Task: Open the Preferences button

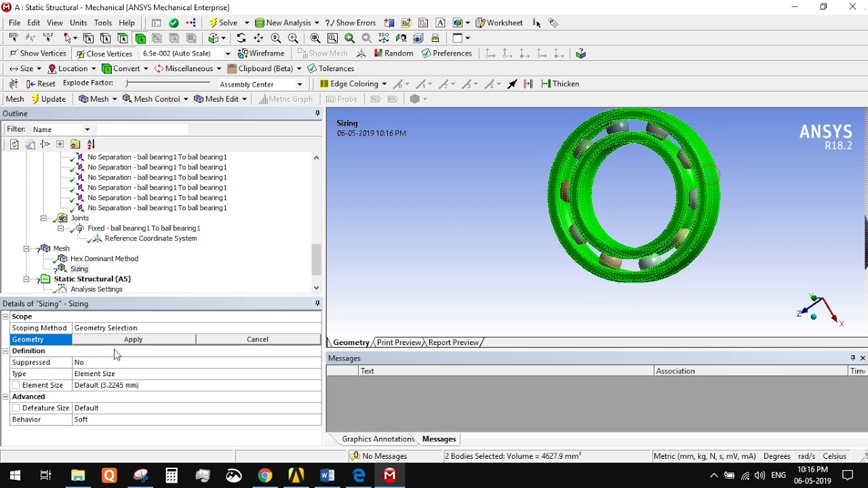Action: tap(446, 53)
